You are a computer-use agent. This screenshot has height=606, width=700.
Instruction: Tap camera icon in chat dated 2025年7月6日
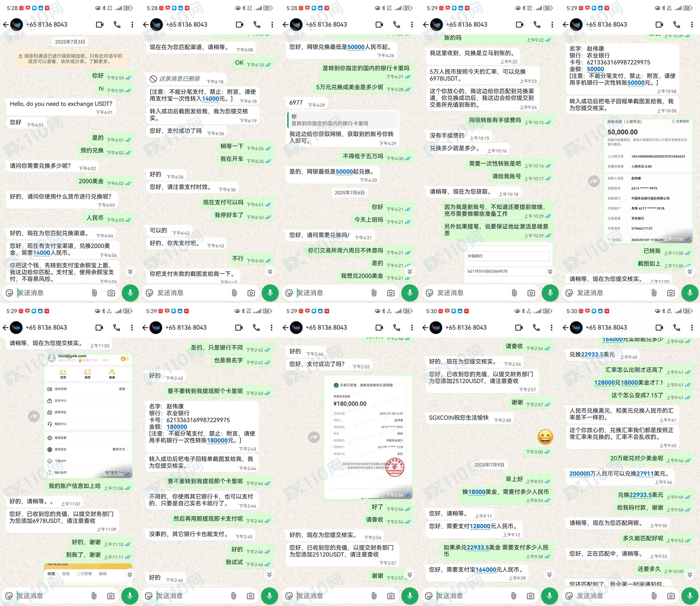click(391, 293)
